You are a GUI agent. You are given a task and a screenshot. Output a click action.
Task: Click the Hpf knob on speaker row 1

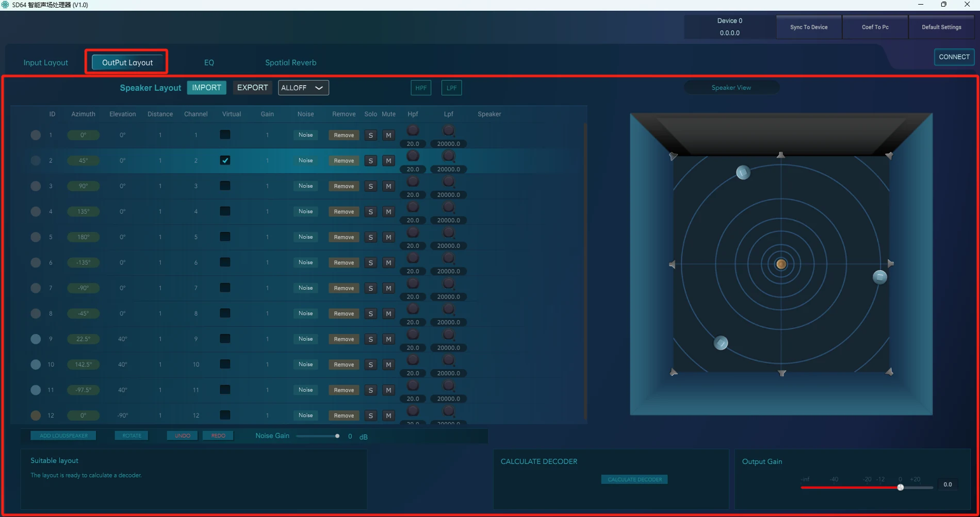point(413,130)
